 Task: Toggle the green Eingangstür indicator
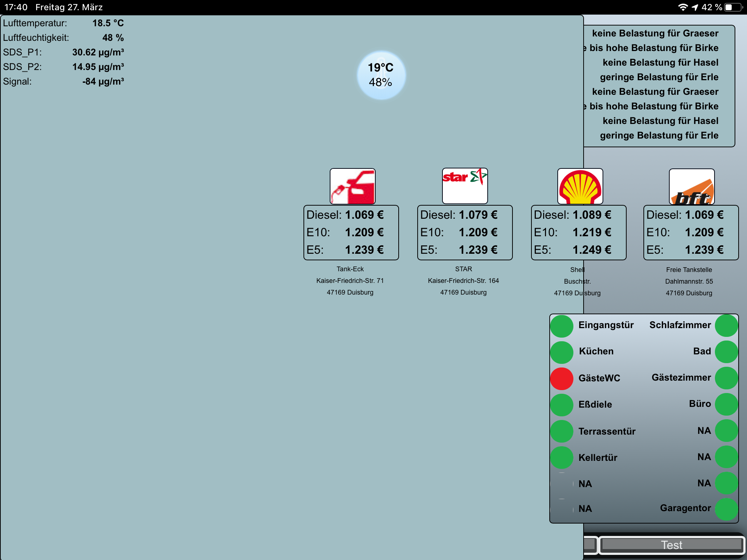click(561, 326)
